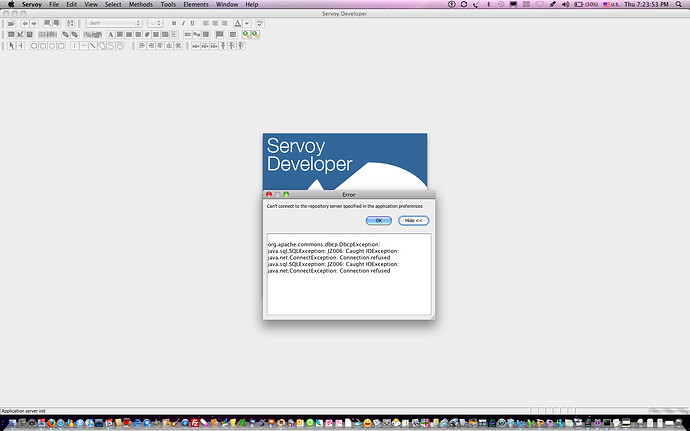Open the Methods menu
The image size is (690, 431).
140,4
